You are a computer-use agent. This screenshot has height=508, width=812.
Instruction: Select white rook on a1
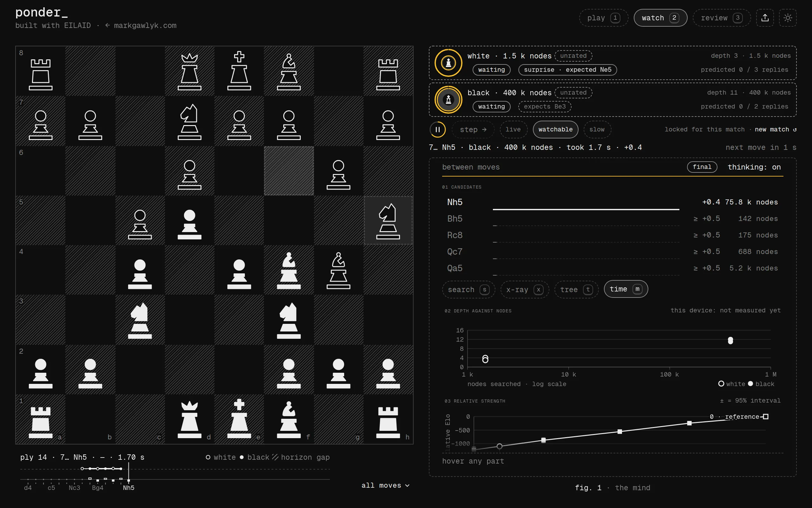click(41, 419)
